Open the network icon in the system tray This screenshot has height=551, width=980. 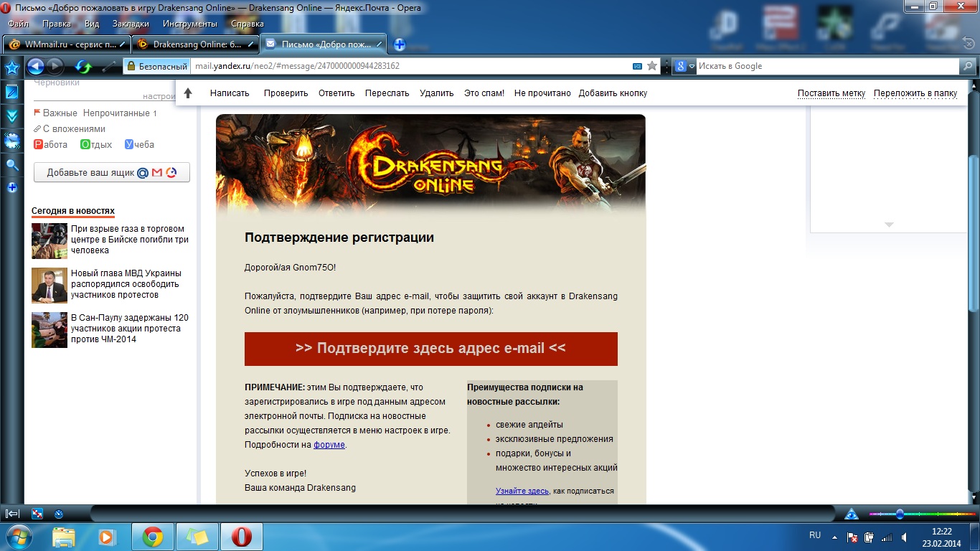887,537
